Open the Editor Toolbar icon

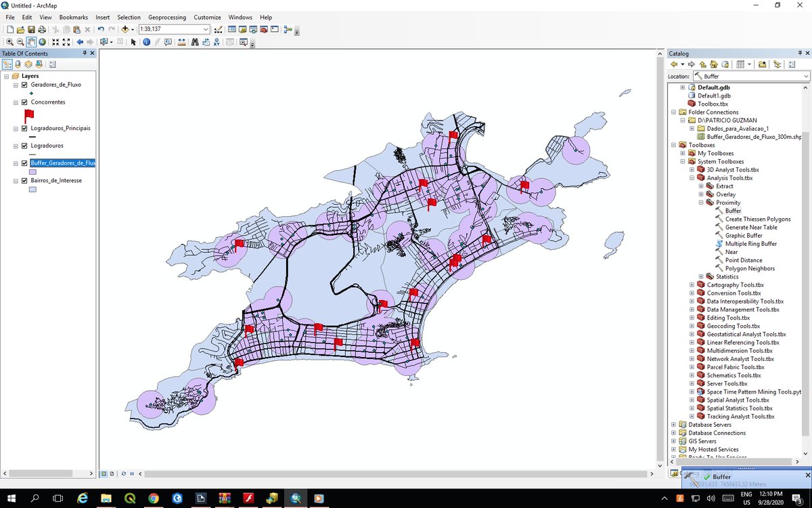coord(219,29)
